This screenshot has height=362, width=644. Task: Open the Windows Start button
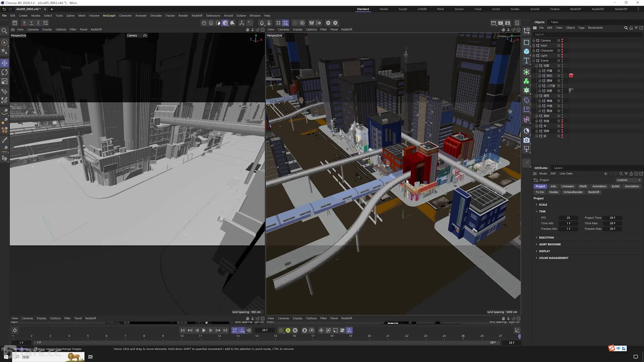(6, 357)
